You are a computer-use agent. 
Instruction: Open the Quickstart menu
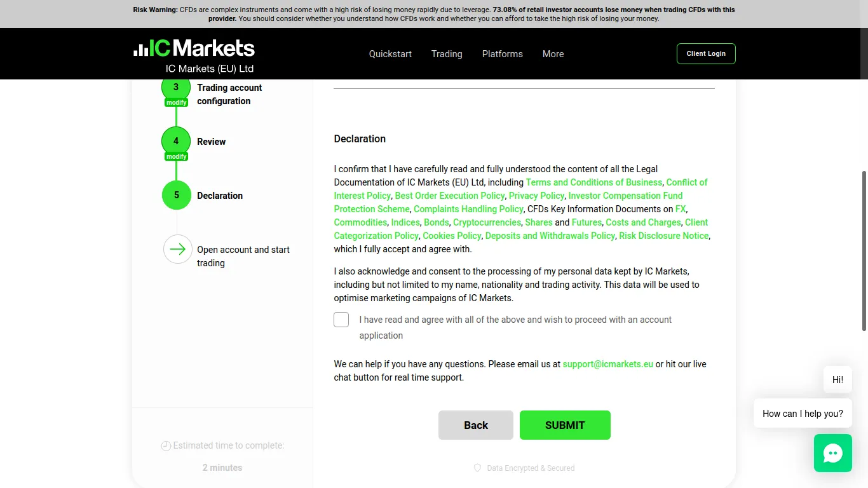click(390, 54)
